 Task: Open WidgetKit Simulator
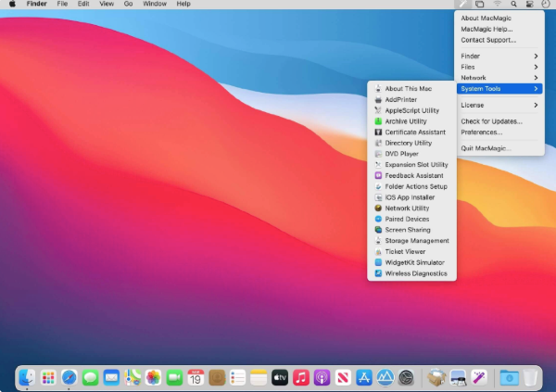click(411, 262)
